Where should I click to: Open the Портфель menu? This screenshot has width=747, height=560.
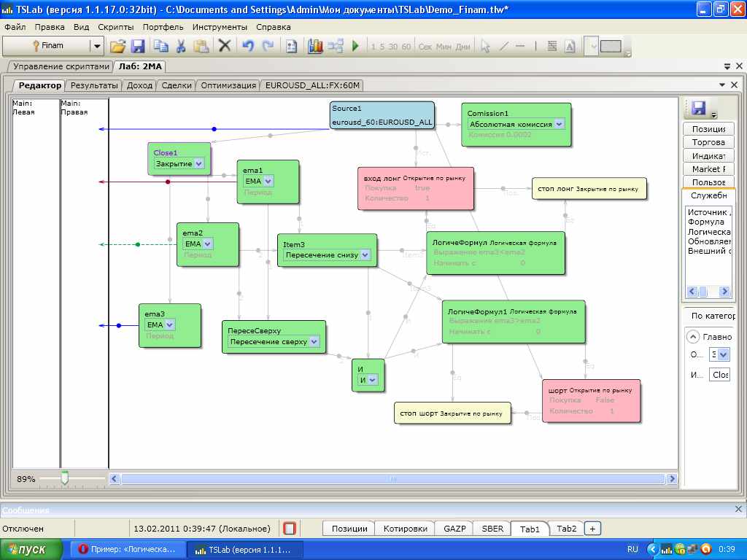pos(163,27)
